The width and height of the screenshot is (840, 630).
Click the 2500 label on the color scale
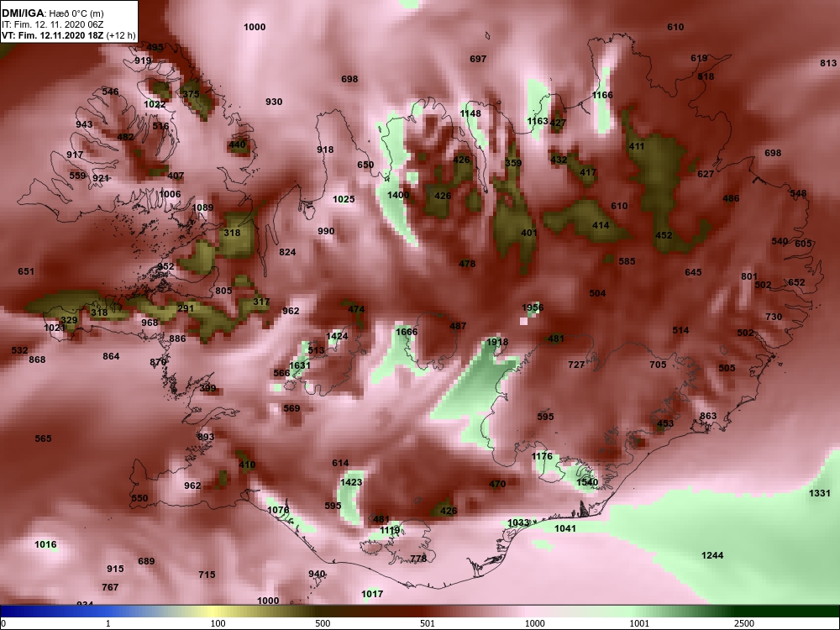coord(743,623)
